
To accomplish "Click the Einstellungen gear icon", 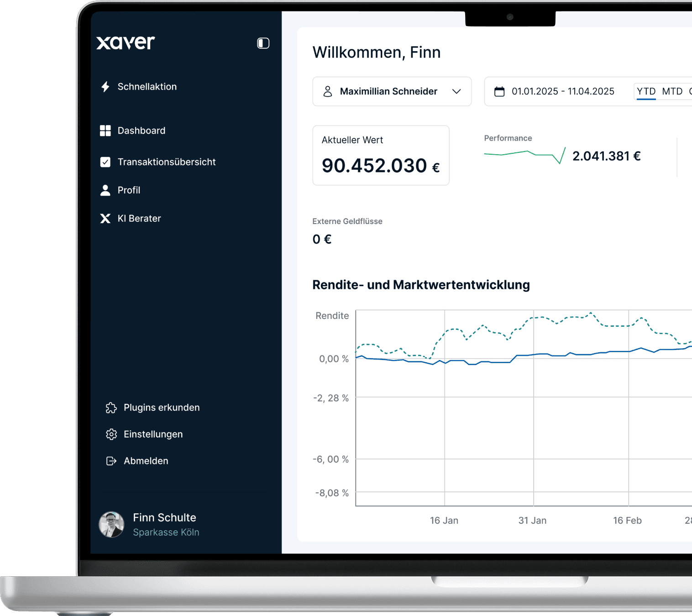I will pyautogui.click(x=111, y=434).
